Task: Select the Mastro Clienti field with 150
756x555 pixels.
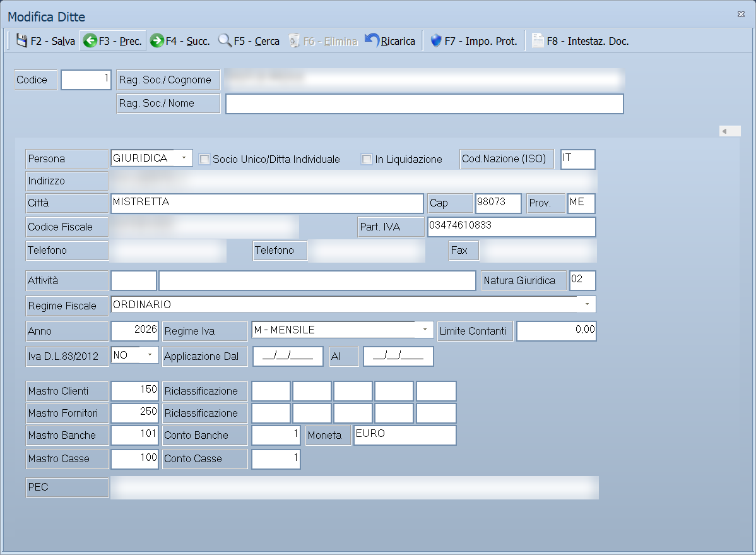Action: coord(134,391)
